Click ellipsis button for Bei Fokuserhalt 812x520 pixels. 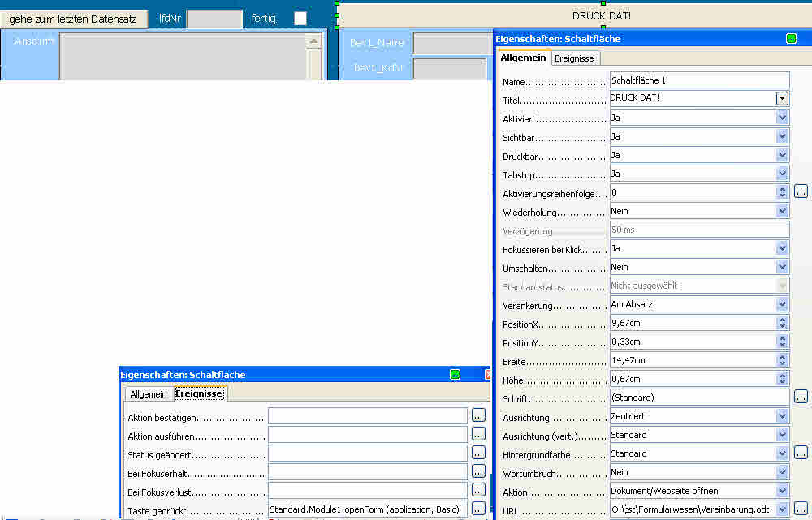click(x=478, y=471)
